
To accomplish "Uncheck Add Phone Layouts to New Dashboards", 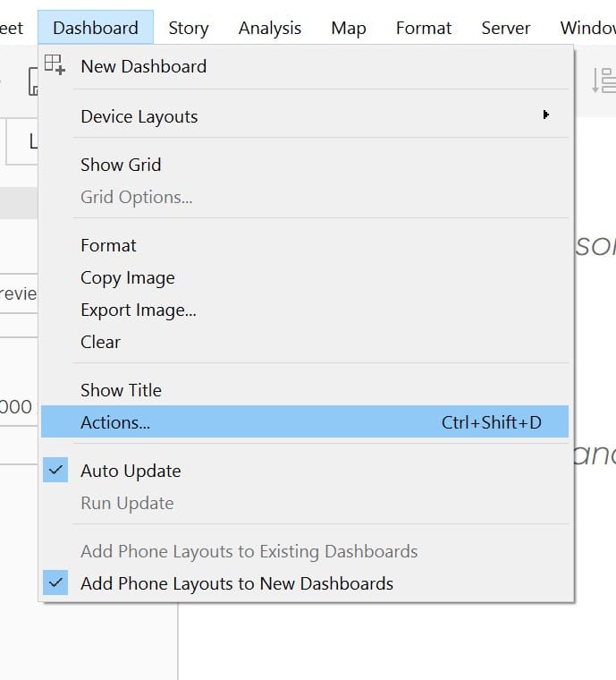I will [55, 582].
